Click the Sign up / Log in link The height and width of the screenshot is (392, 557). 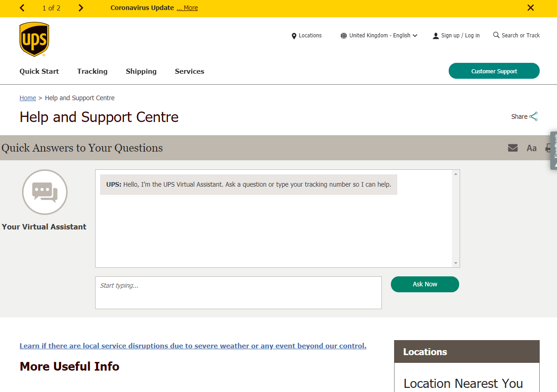[x=456, y=36]
